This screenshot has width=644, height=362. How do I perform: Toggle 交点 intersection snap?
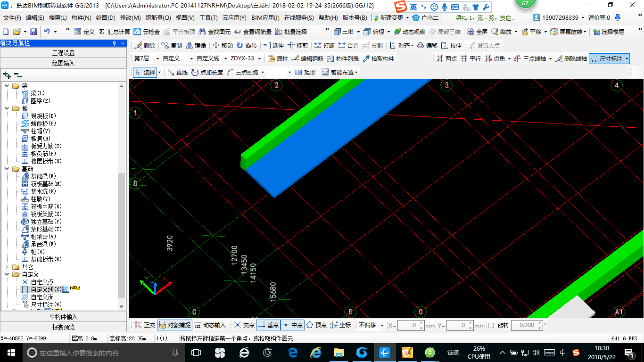[244, 325]
